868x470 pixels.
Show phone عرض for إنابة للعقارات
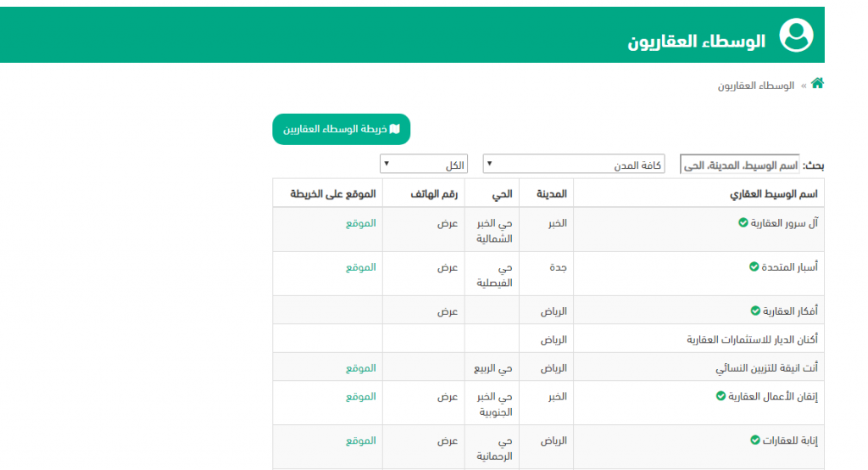448,441
